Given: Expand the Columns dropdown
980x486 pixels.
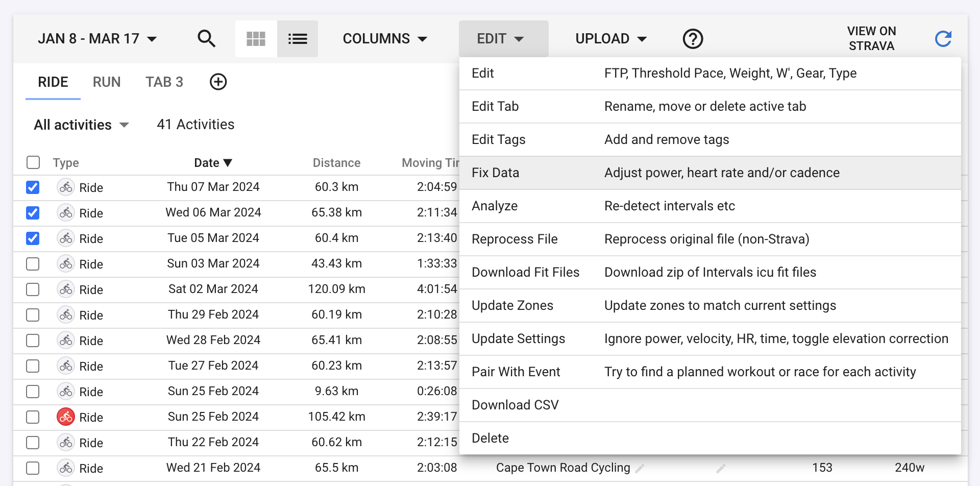Looking at the screenshot, I should pyautogui.click(x=385, y=39).
